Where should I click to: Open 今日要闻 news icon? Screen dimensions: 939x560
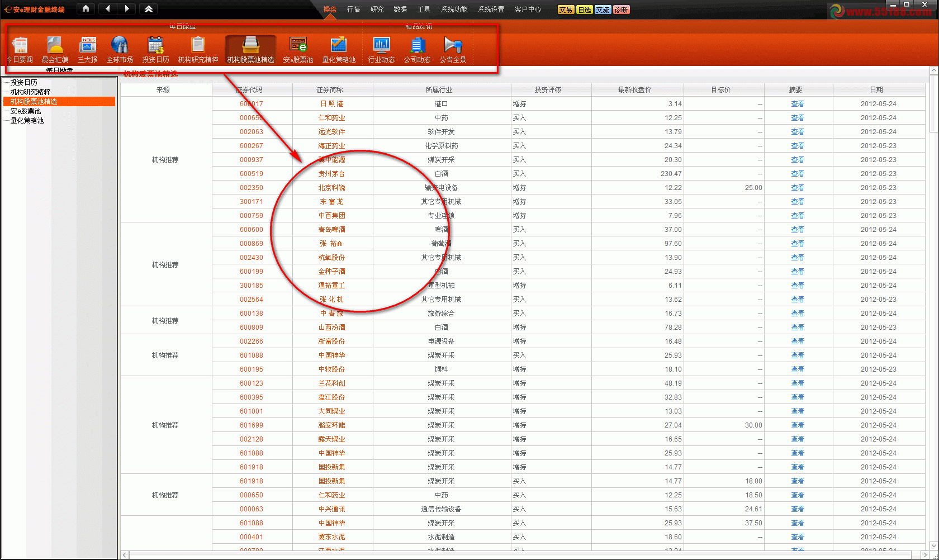point(20,50)
